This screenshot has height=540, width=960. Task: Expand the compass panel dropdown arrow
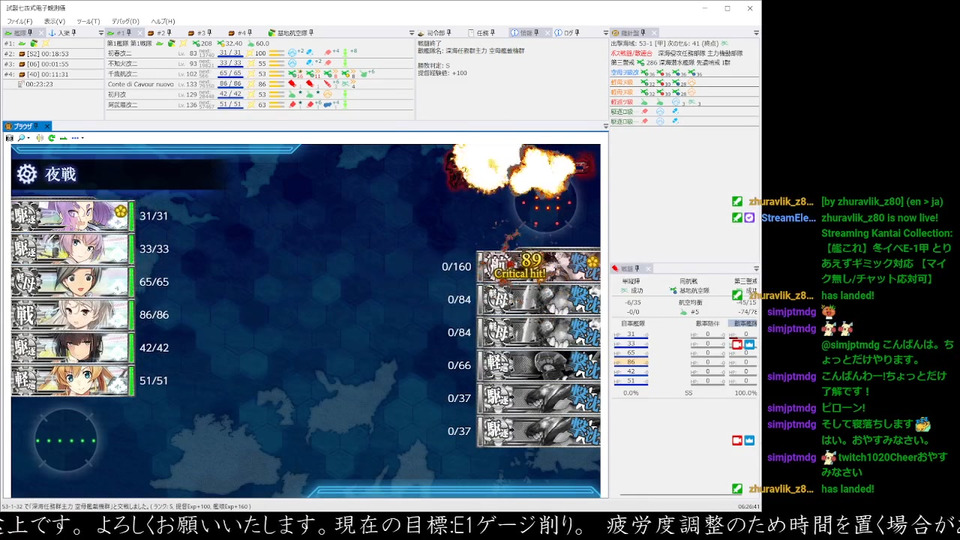756,33
